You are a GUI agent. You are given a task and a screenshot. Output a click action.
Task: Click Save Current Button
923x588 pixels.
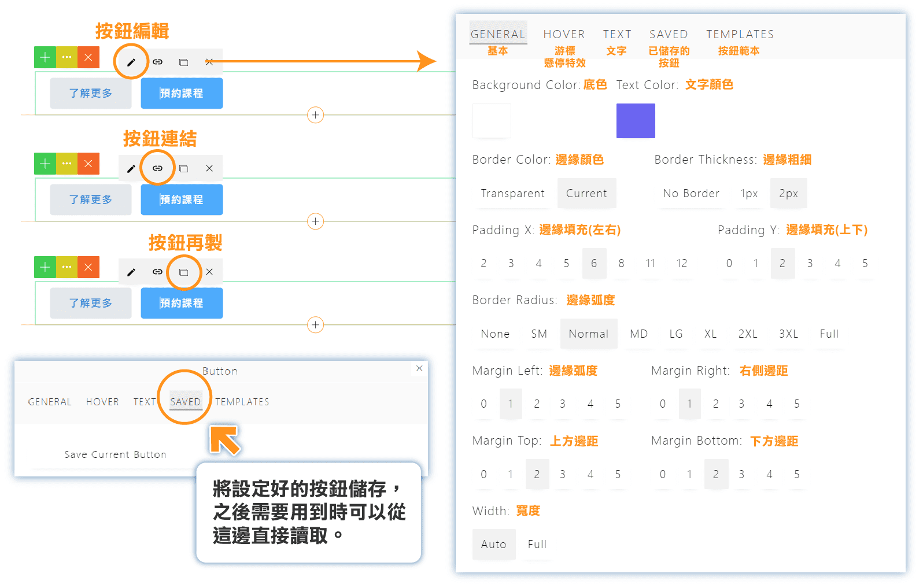115,455
